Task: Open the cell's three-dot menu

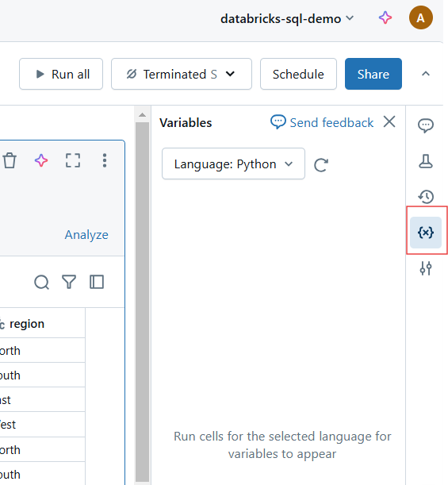Action: pos(105,160)
